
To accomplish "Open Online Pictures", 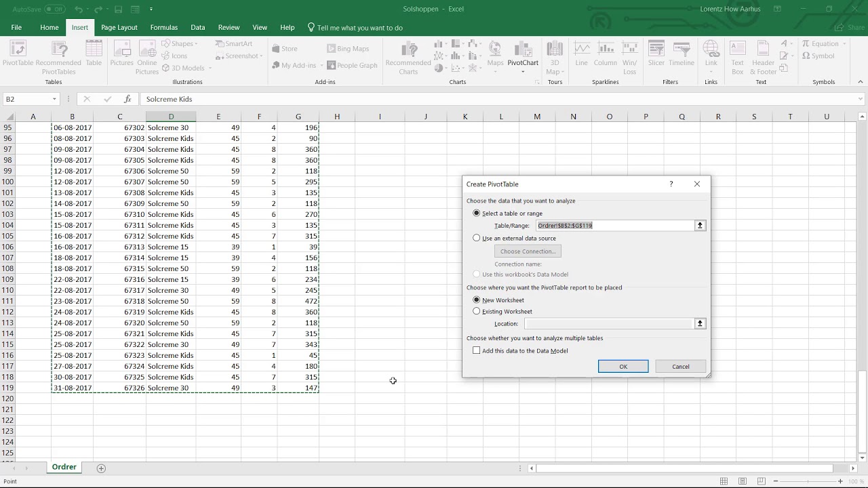I will pos(146,57).
